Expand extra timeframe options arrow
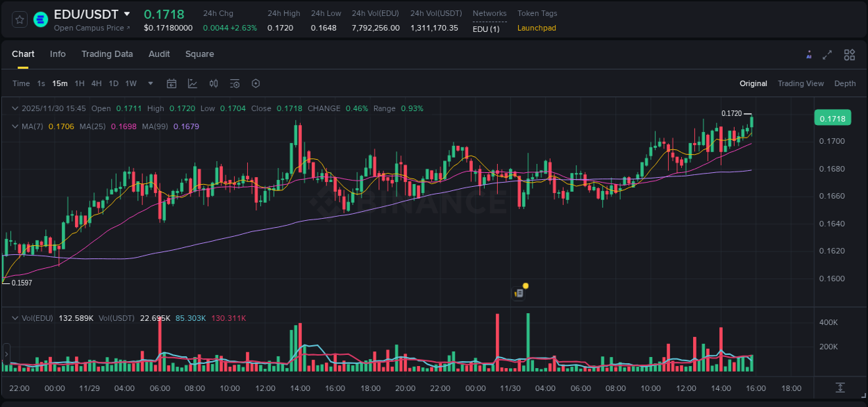 click(x=149, y=83)
